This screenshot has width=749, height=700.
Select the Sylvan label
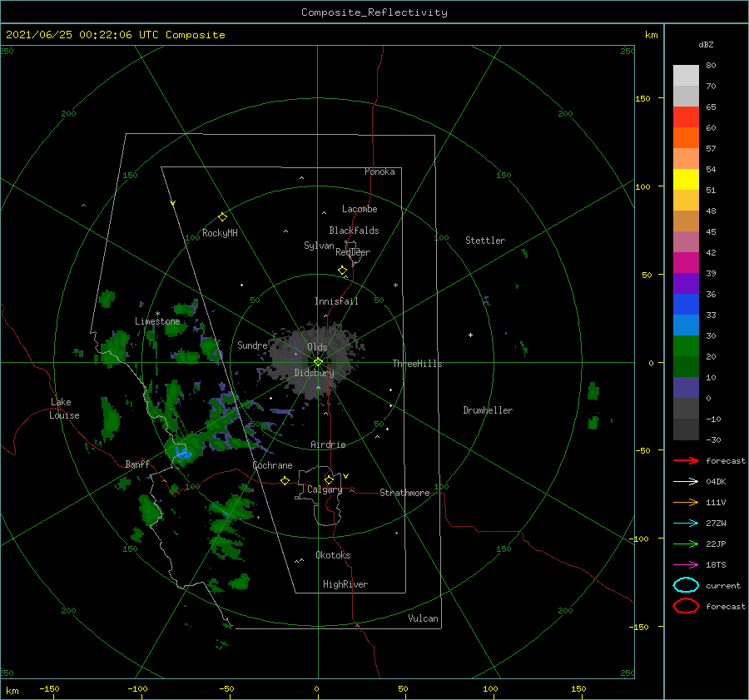tap(319, 246)
